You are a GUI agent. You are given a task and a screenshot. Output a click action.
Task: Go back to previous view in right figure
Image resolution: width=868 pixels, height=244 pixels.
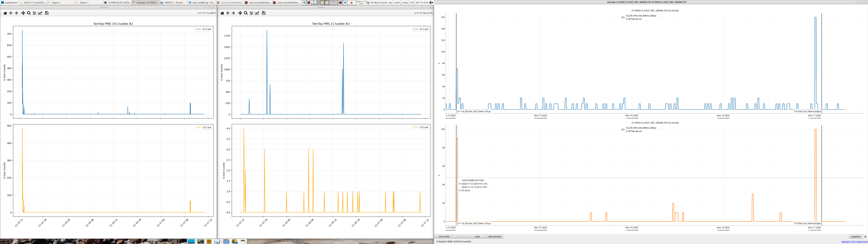[228, 13]
